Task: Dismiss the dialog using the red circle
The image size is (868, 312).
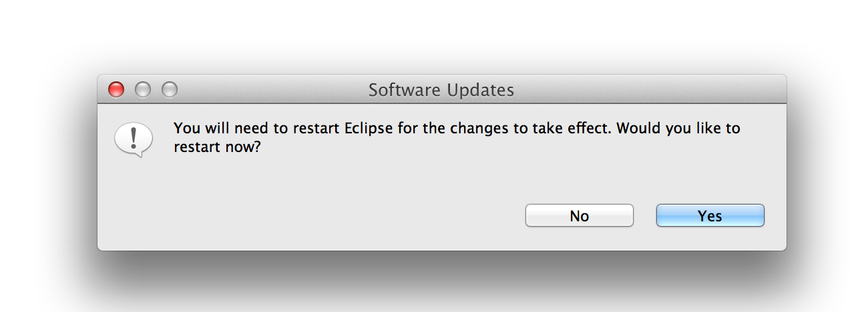Action: click(116, 89)
